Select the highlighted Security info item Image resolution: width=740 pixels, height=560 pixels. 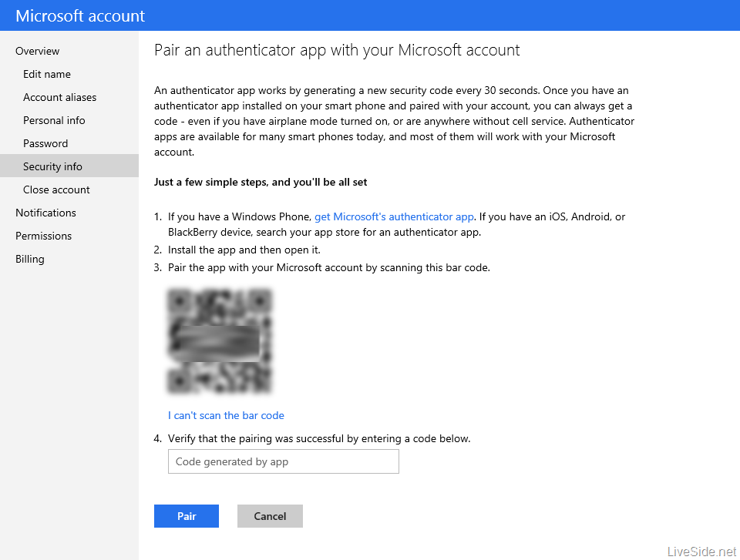(52, 166)
